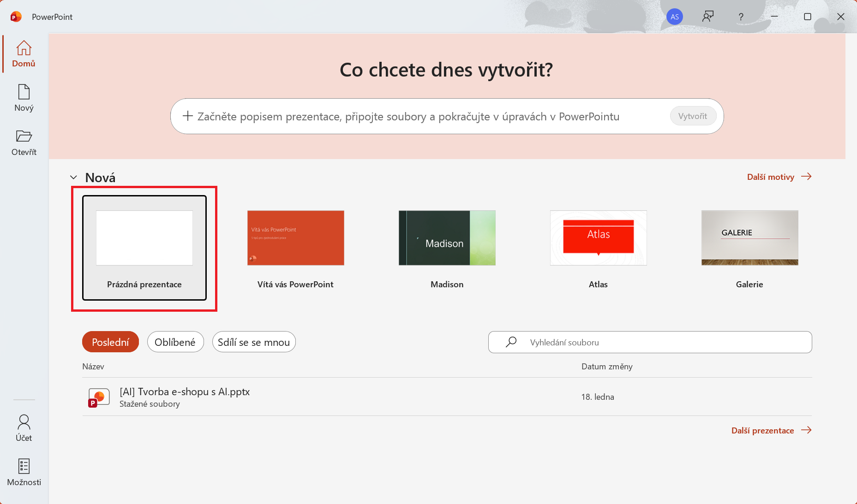This screenshot has height=504, width=857.
Task: Click the PowerPoint logo in title bar
Action: [x=16, y=17]
